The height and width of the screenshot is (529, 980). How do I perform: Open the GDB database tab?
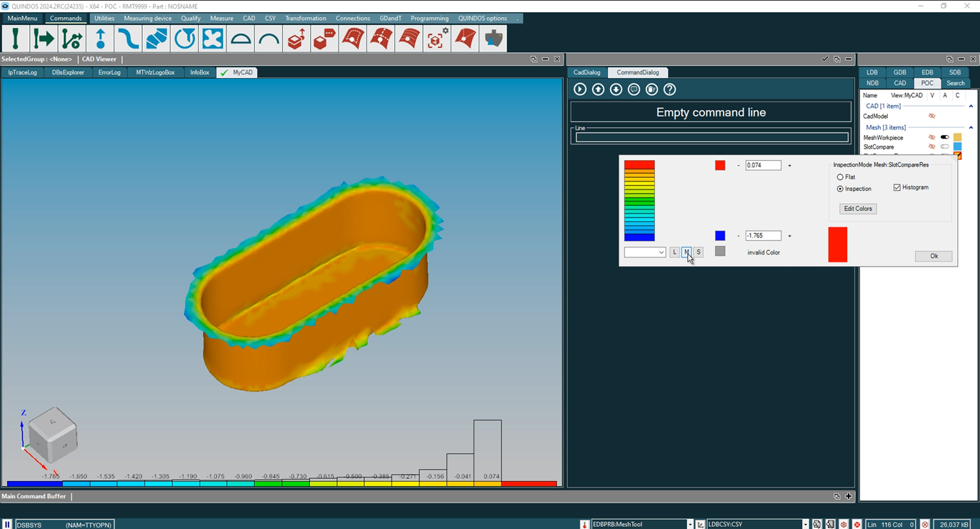[900, 72]
